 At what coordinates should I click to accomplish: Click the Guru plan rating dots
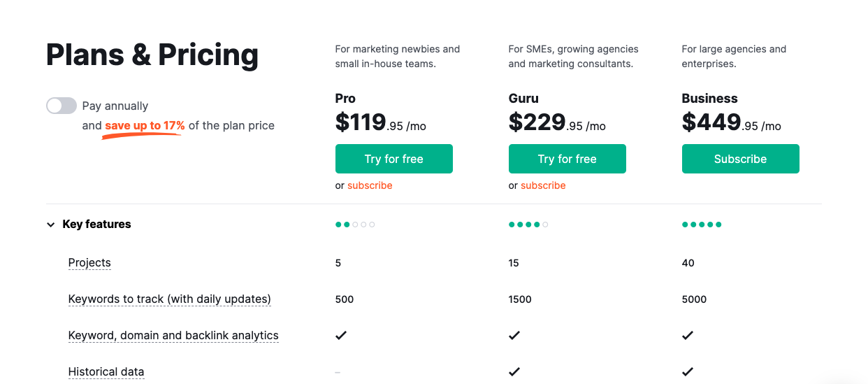pos(528,225)
